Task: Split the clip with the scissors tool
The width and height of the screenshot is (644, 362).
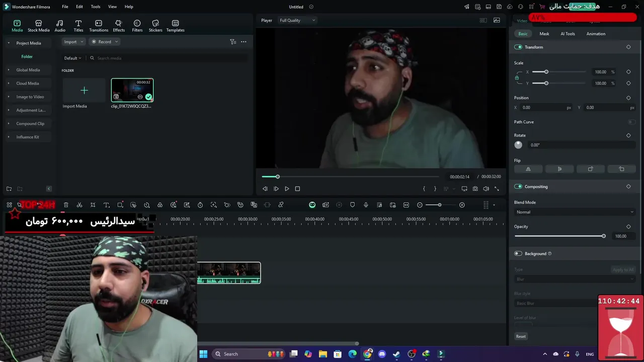Action: [79, 205]
